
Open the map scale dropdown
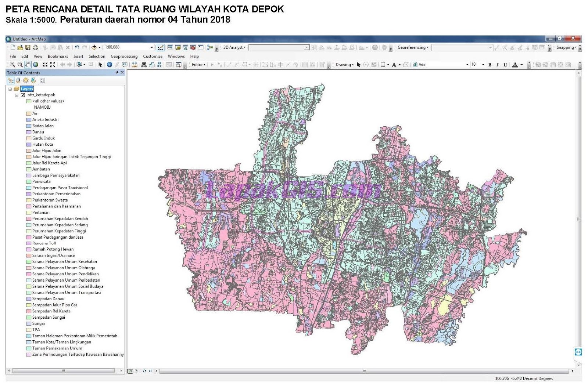point(152,47)
